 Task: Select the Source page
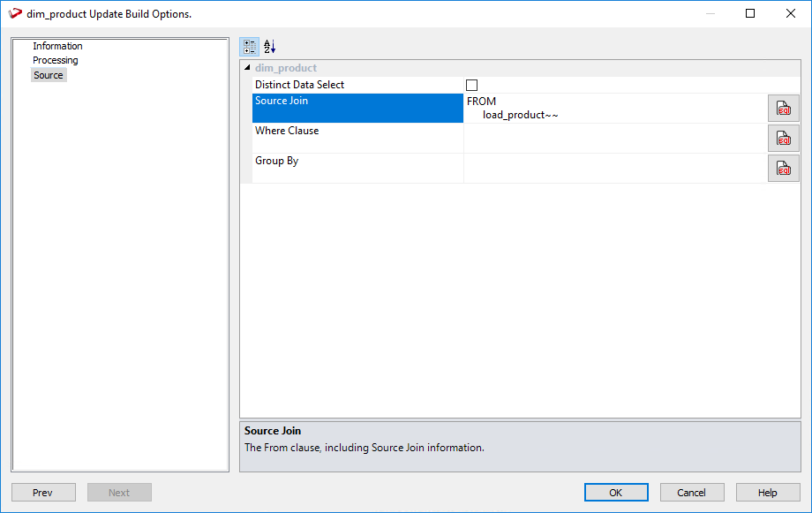pos(49,75)
